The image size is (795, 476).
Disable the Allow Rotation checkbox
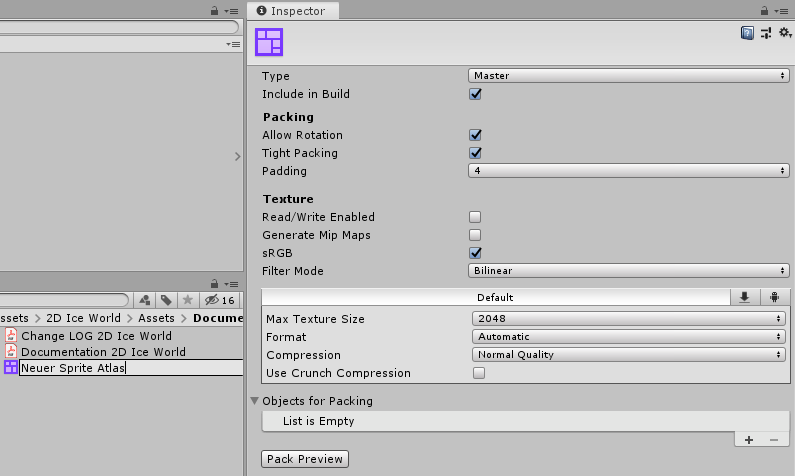476,135
